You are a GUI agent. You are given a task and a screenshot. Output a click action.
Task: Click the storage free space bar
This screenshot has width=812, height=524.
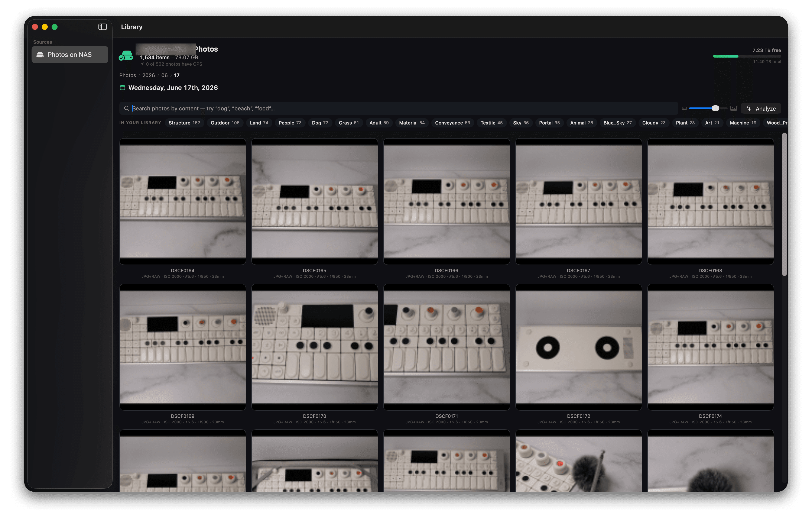747,56
